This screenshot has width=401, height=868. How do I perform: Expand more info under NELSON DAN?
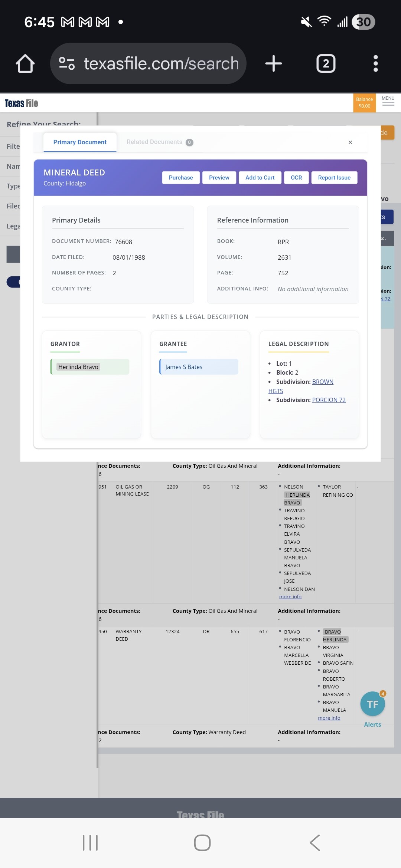tap(290, 596)
